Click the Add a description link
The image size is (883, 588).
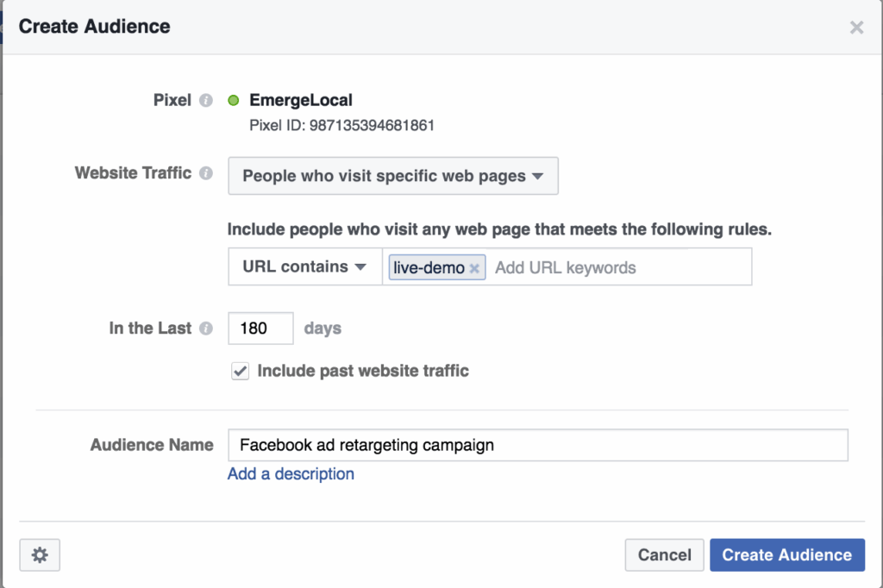coord(291,474)
